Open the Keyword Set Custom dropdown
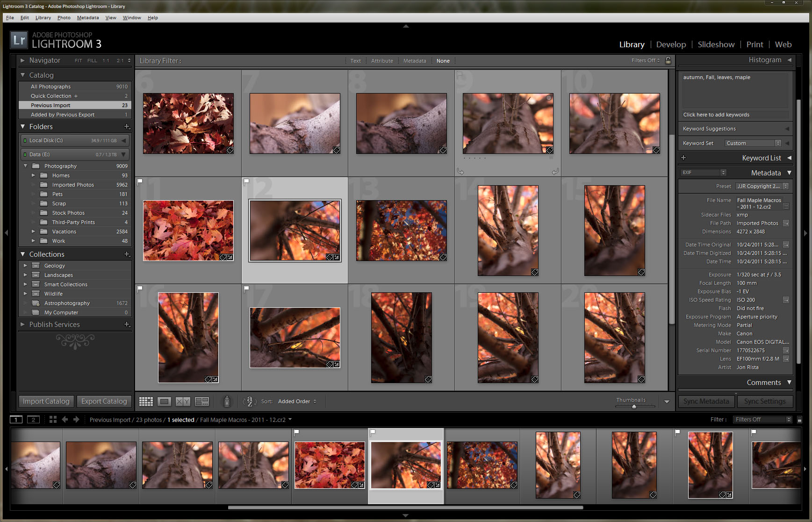 pyautogui.click(x=753, y=143)
